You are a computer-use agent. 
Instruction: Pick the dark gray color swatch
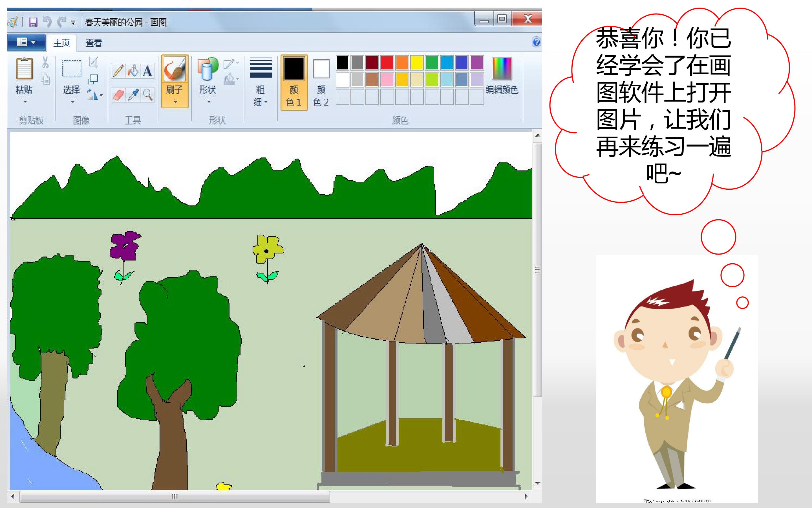[357, 63]
